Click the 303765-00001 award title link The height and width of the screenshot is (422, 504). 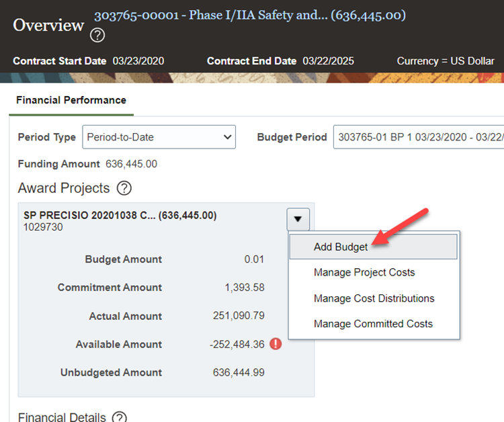tap(249, 15)
